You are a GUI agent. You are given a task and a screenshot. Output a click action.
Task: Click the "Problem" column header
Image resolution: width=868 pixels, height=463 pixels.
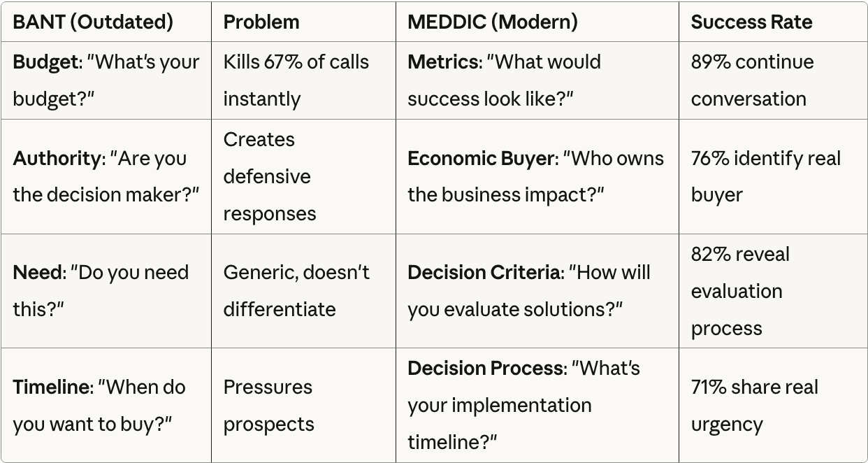click(261, 22)
